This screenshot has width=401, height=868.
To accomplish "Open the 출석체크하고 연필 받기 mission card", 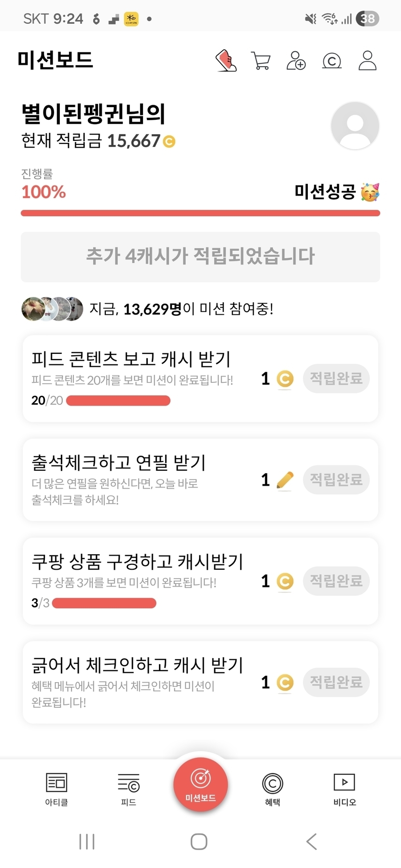I will [140, 480].
